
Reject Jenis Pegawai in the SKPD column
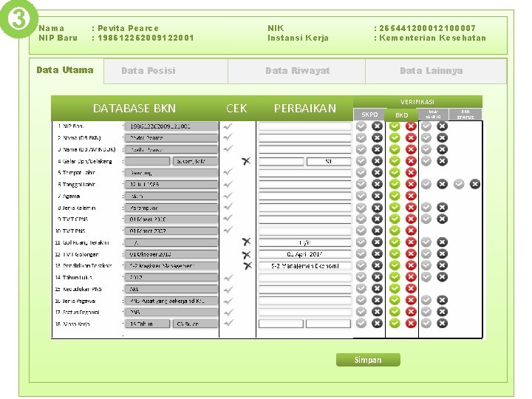377,300
